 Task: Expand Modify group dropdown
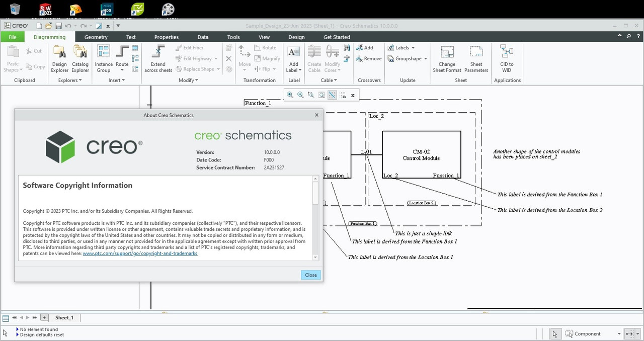[188, 80]
